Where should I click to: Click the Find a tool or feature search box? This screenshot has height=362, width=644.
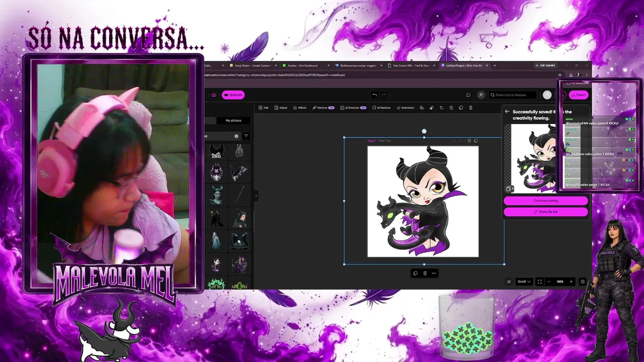point(512,95)
